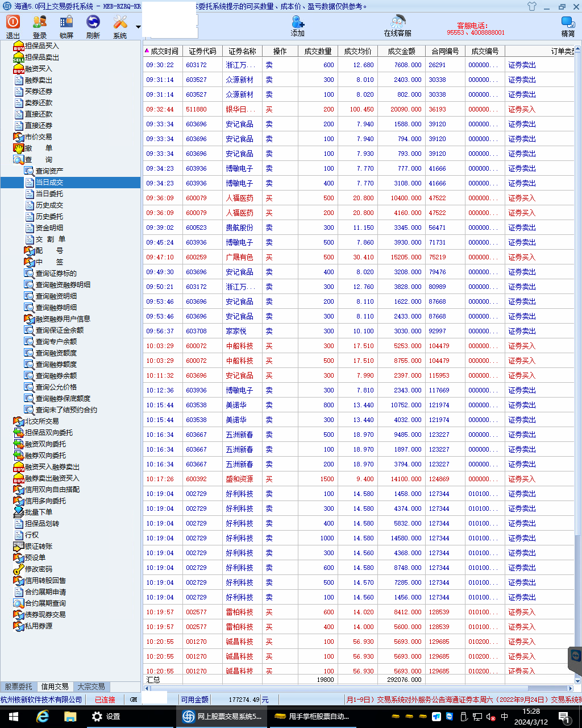Select 买券还券 menu entry
Viewport: 582px width, 728px height.
38,91
